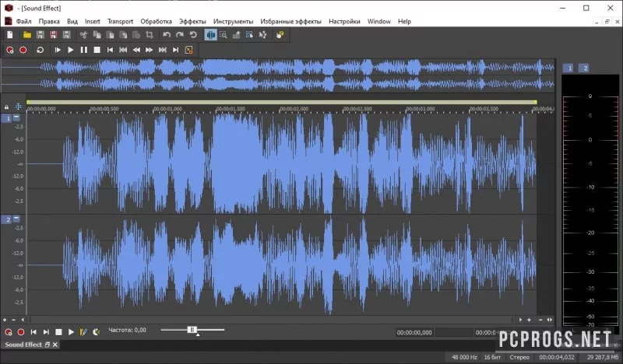Click the orange-boxed icon ending the top transport
The image size is (623, 364).
pos(188,50)
